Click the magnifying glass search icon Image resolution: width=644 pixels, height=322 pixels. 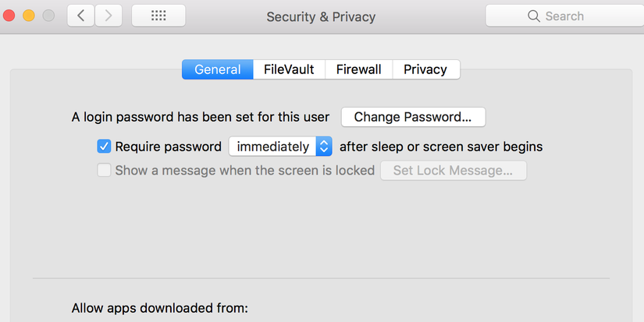pyautogui.click(x=533, y=16)
